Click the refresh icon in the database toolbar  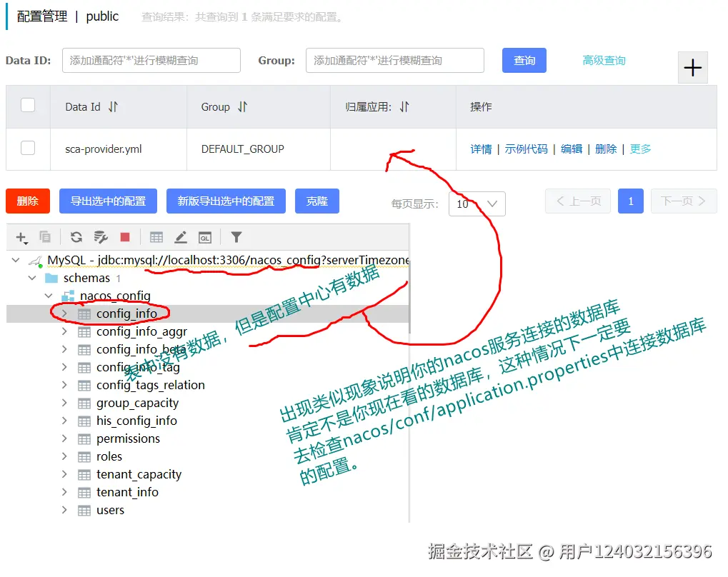(76, 236)
